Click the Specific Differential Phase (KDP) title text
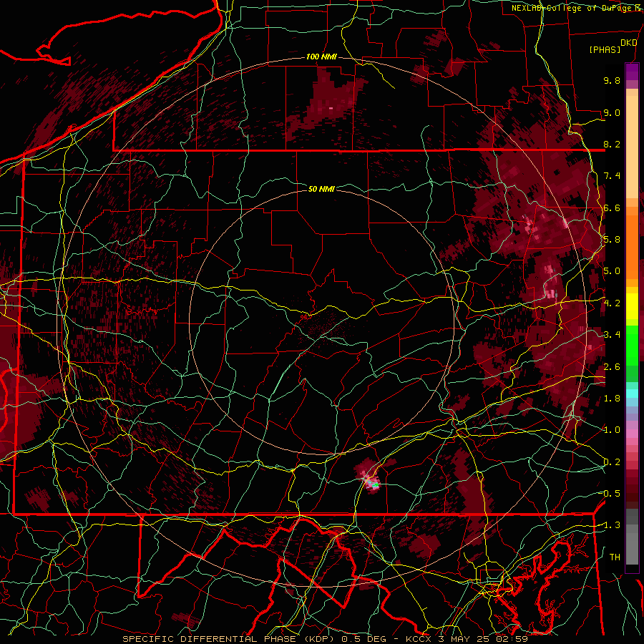644x644 pixels. (x=230, y=639)
